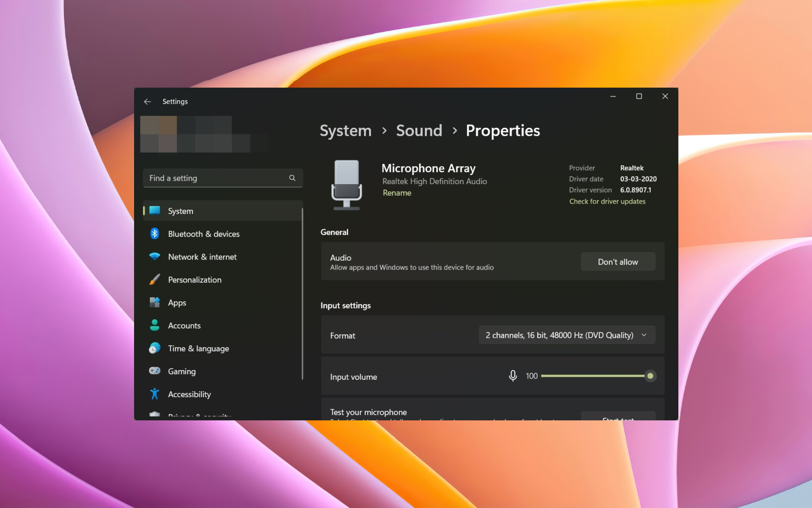Screen dimensions: 812x508
Task: Select Apps in the sidebar
Action: pos(223,302)
